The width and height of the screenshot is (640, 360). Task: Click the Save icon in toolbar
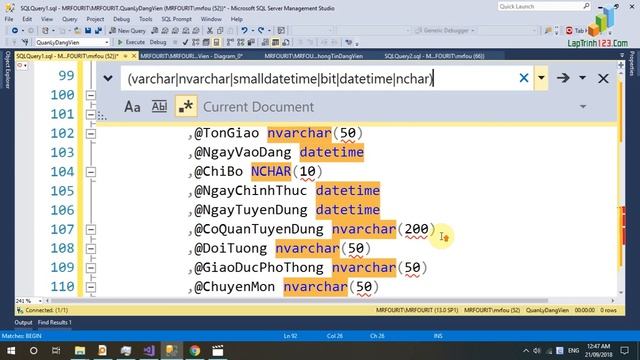[88, 31]
